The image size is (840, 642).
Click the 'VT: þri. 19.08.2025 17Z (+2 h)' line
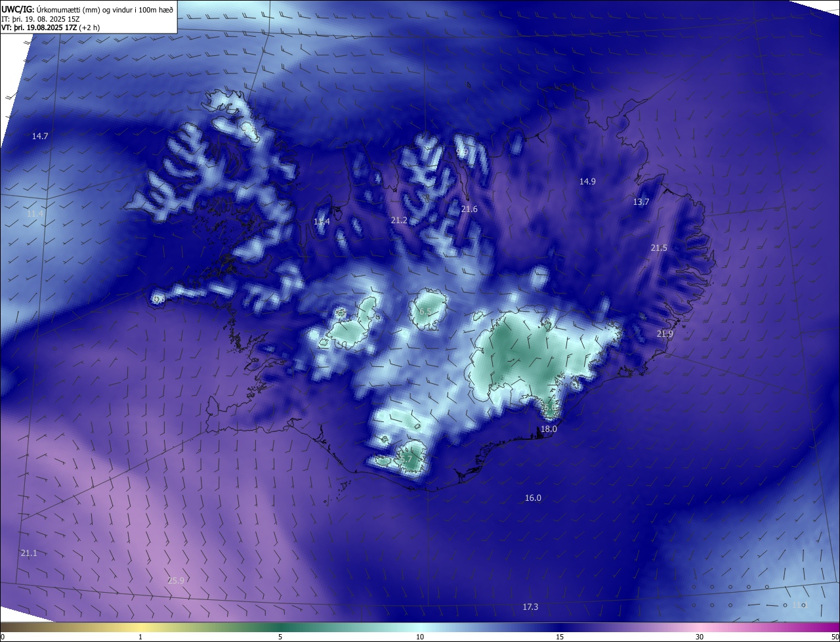coord(51,28)
